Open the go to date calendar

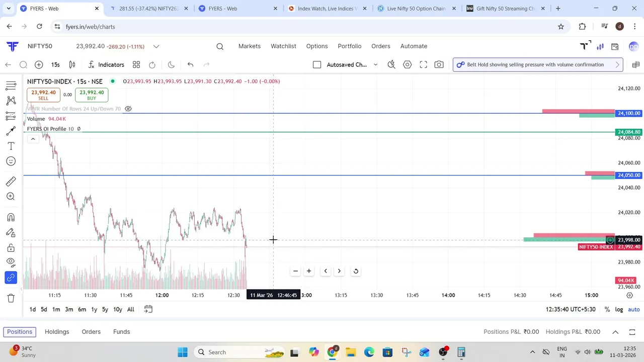coord(148,309)
